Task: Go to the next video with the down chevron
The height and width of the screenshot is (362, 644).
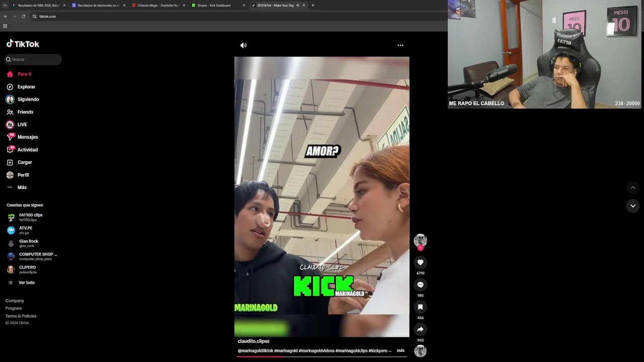Action: pos(633,206)
